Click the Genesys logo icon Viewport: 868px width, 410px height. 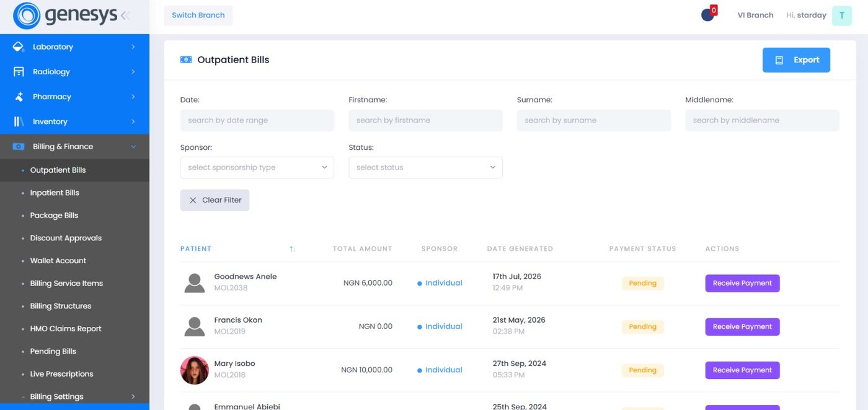click(27, 16)
